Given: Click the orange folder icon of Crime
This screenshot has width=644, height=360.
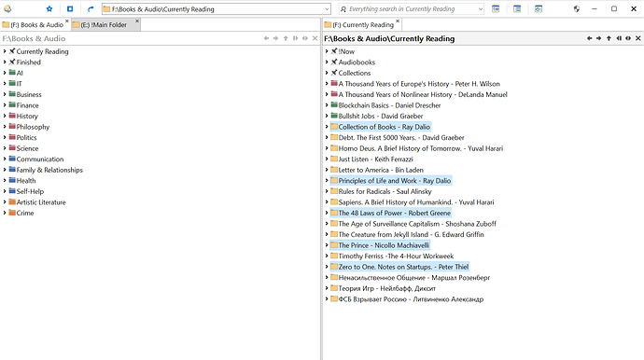Looking at the screenshot, I should 12,213.
